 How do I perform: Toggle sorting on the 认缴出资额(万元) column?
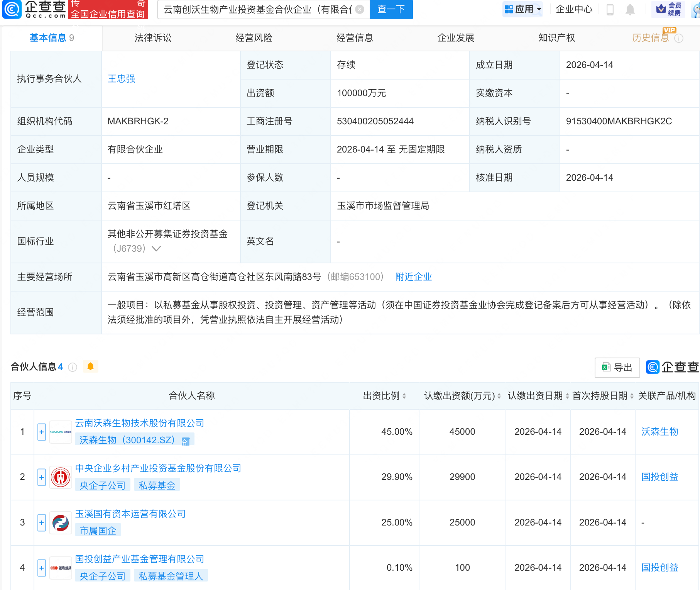tap(499, 395)
